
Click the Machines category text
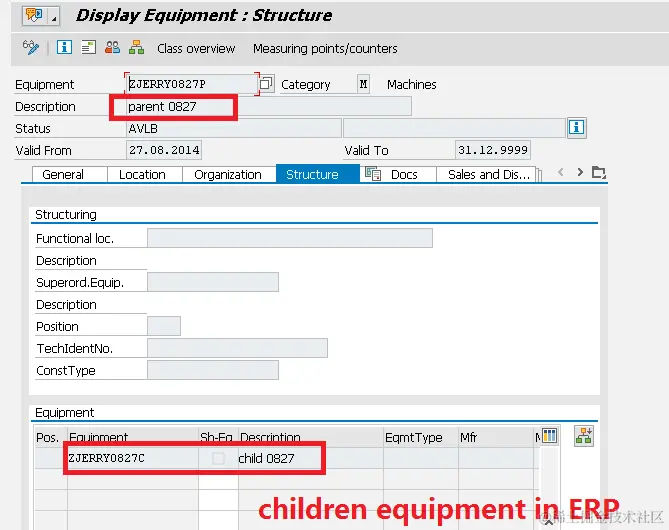412,84
